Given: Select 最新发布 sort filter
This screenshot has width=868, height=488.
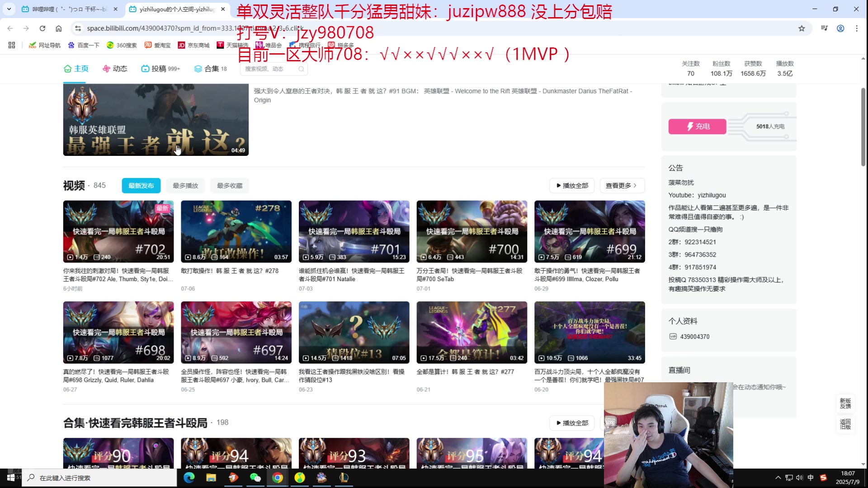Looking at the screenshot, I should (141, 186).
